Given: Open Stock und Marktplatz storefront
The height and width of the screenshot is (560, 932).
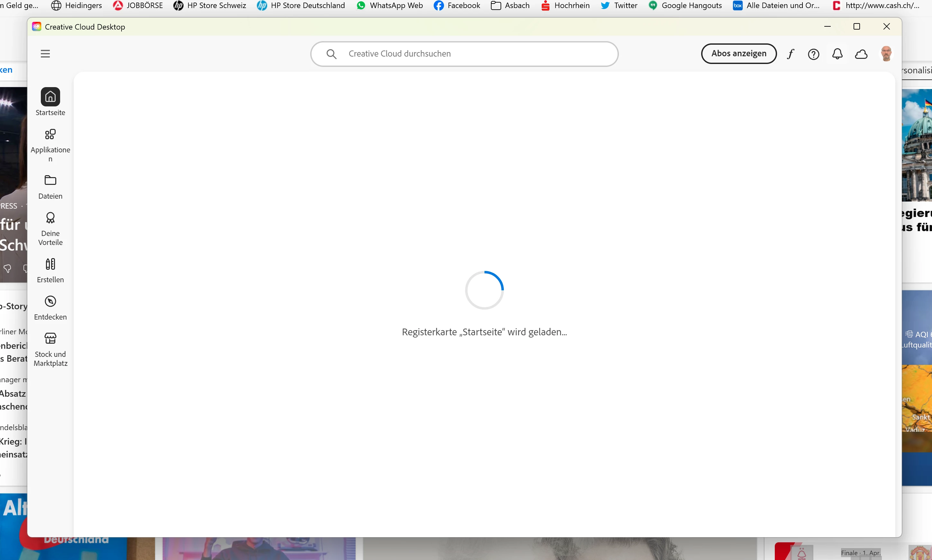Looking at the screenshot, I should coord(50,339).
